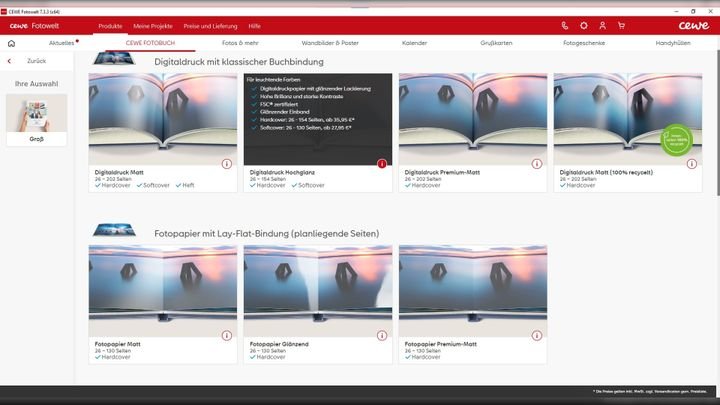Click the vertical scrollbar thumb

[x=717, y=124]
